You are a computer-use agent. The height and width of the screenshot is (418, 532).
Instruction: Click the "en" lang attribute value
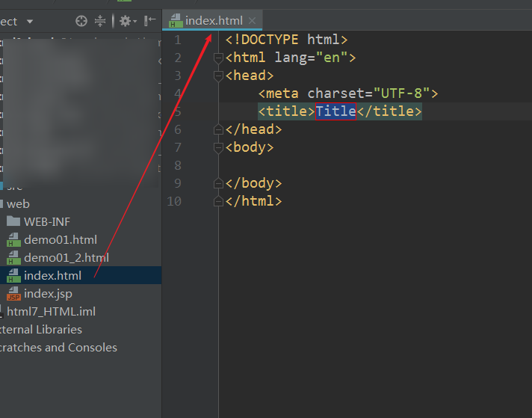[332, 58]
